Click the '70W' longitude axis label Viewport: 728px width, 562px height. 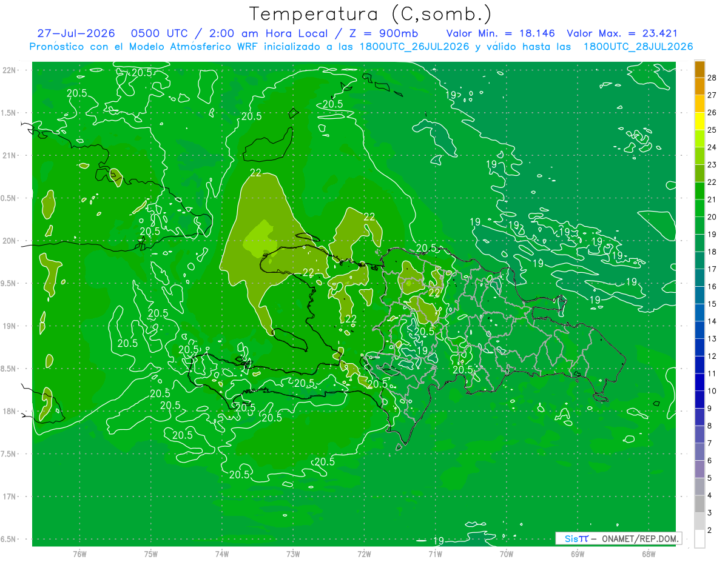(507, 554)
